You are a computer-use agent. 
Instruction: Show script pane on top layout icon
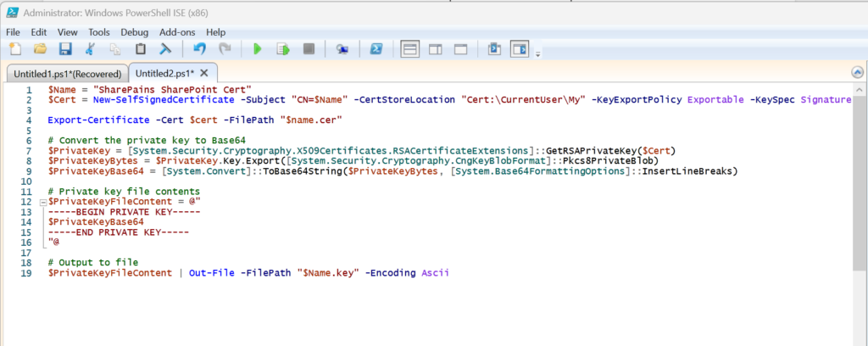tap(409, 49)
